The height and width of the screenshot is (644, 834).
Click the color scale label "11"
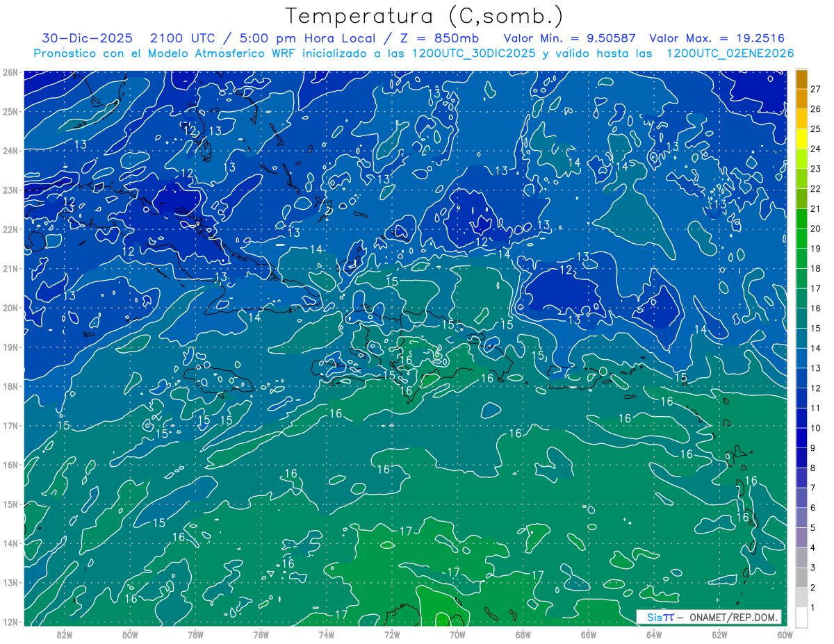click(815, 408)
